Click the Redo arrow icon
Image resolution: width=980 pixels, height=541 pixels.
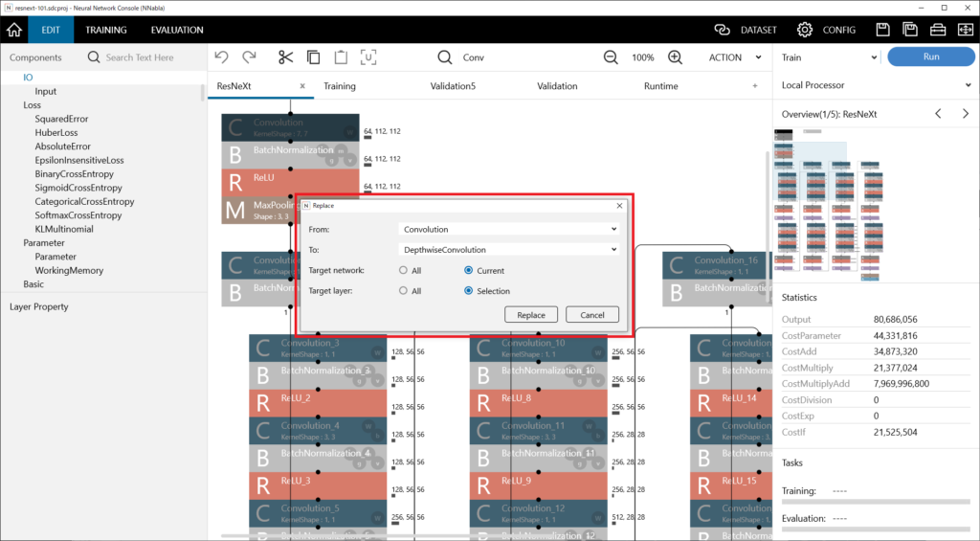[x=249, y=56]
